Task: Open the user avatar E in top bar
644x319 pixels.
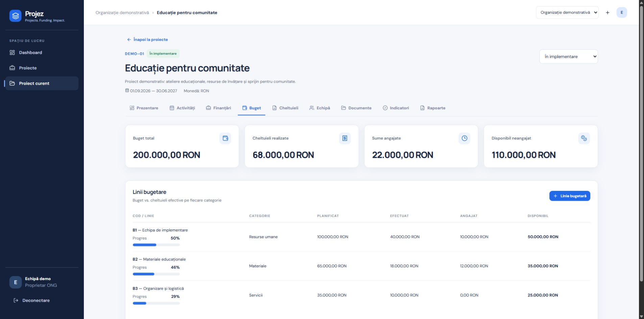Action: (622, 13)
